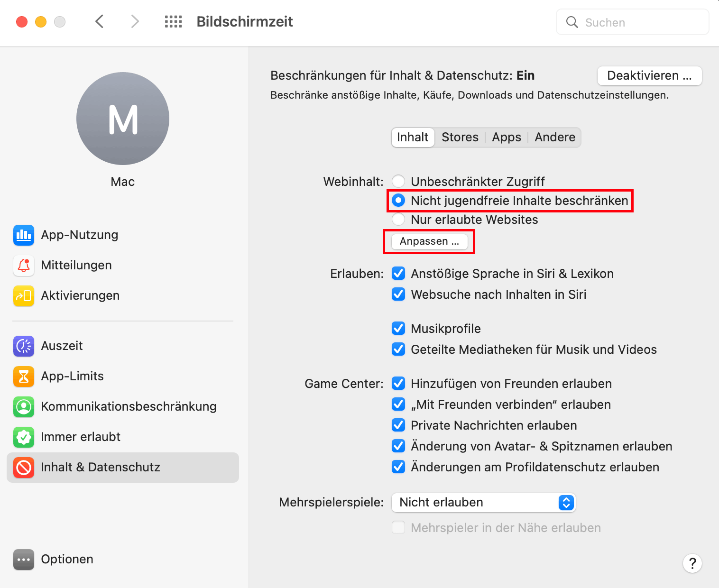
Task: Uncheck Musikprofile checkbox
Action: [398, 329]
